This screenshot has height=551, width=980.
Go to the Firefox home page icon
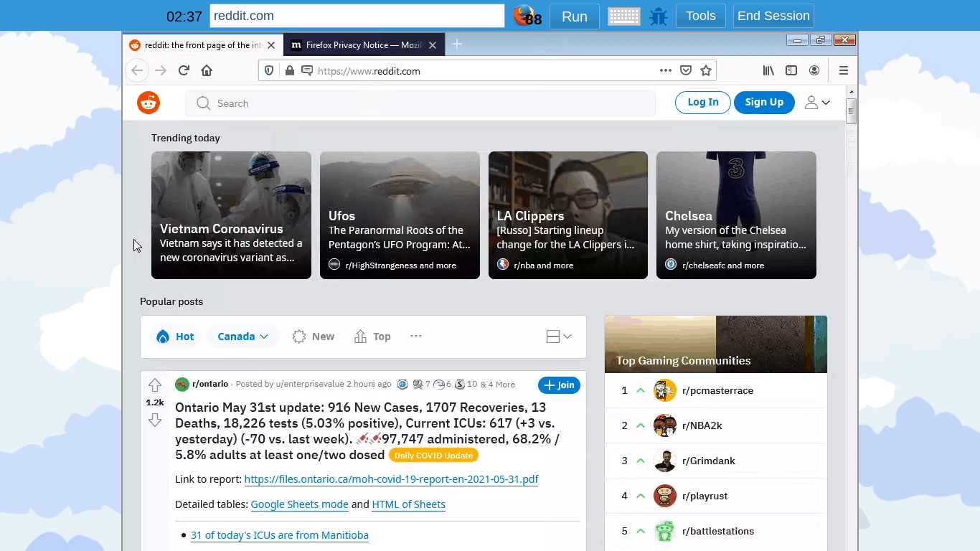207,70
